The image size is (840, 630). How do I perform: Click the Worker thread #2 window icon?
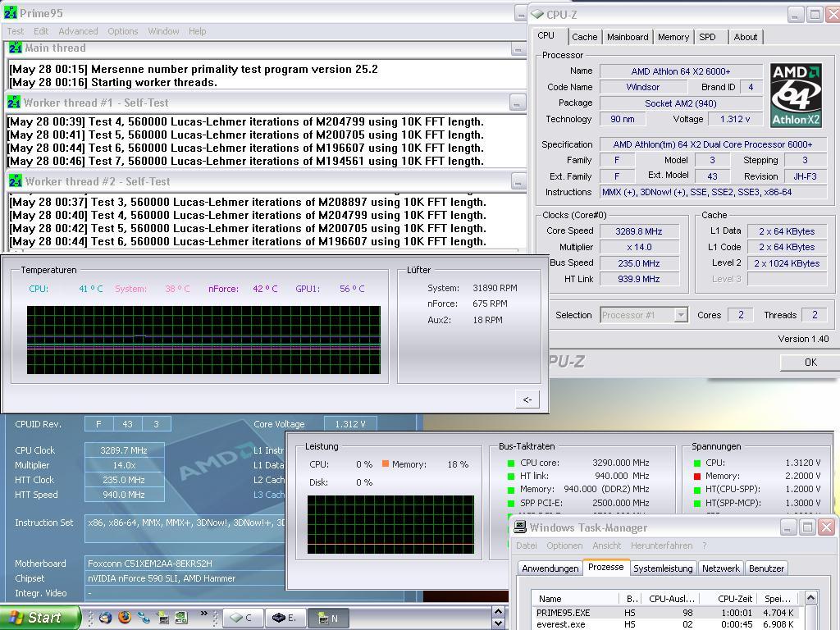[x=16, y=181]
